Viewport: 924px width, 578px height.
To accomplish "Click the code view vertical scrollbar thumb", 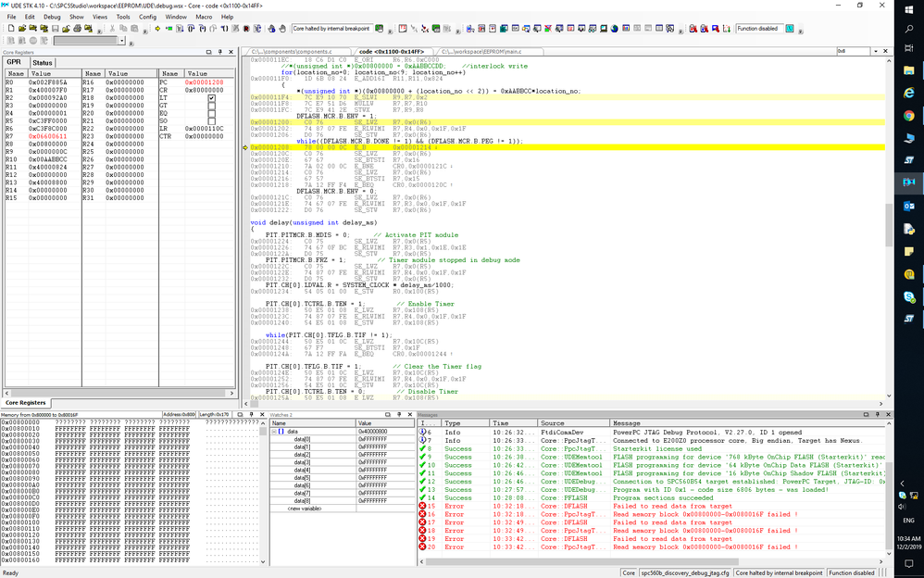I will coord(889,225).
